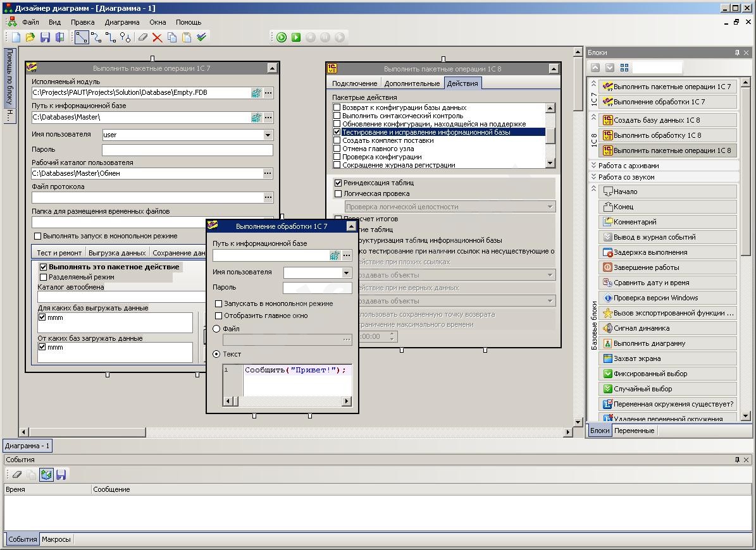Select the Захват экрана block
Screen dimensions: 756x550
click(x=637, y=358)
